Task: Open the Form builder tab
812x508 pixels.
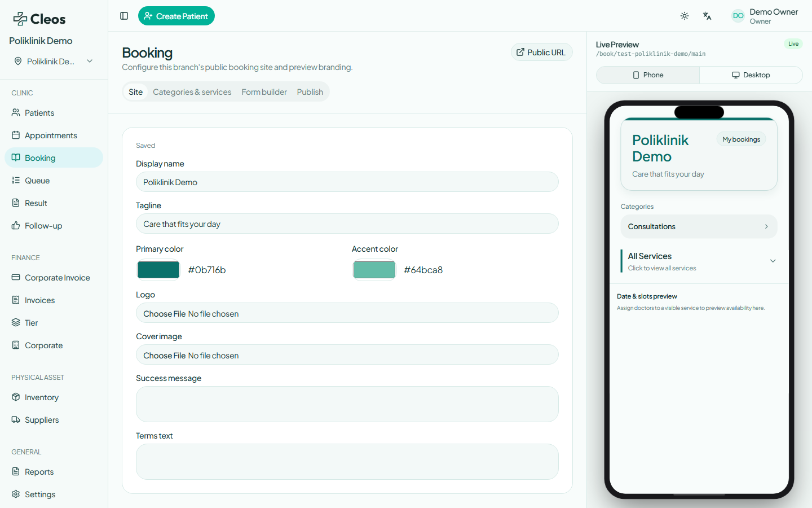Action: point(264,92)
